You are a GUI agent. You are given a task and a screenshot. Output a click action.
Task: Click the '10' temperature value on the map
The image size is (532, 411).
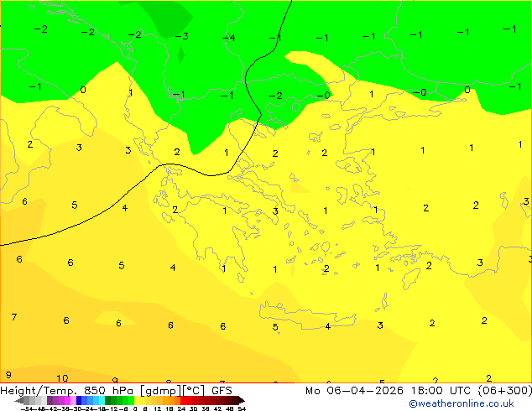62,377
